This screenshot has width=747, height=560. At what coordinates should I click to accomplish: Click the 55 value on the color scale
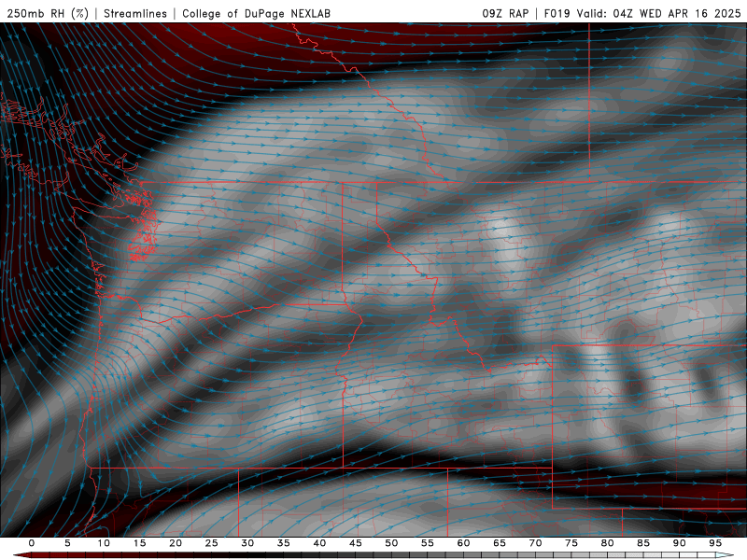point(428,543)
